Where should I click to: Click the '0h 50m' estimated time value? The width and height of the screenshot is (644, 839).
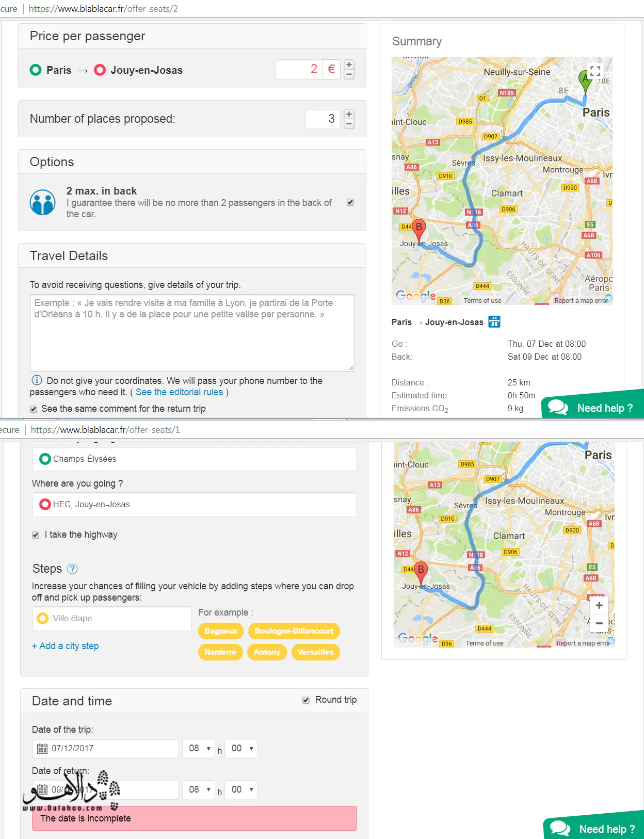[x=521, y=395]
